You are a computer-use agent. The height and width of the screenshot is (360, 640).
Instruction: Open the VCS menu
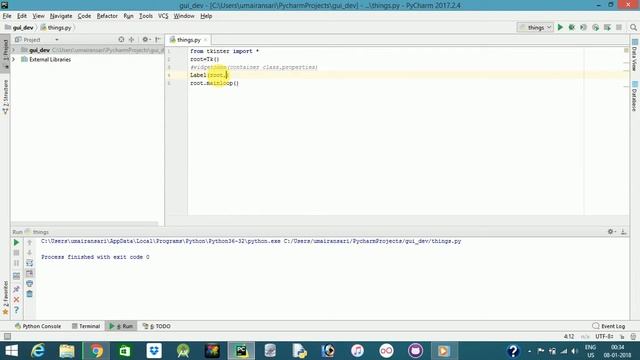click(163, 16)
